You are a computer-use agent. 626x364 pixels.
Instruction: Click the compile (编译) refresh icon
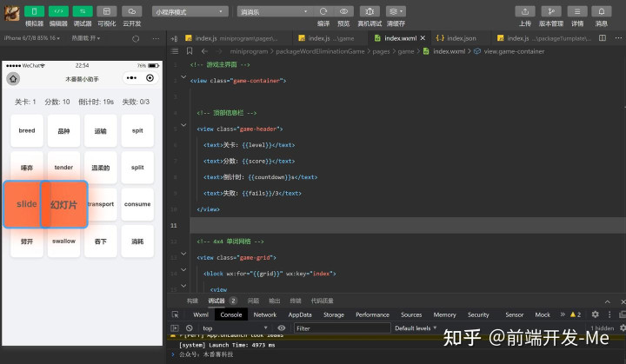coord(323,11)
